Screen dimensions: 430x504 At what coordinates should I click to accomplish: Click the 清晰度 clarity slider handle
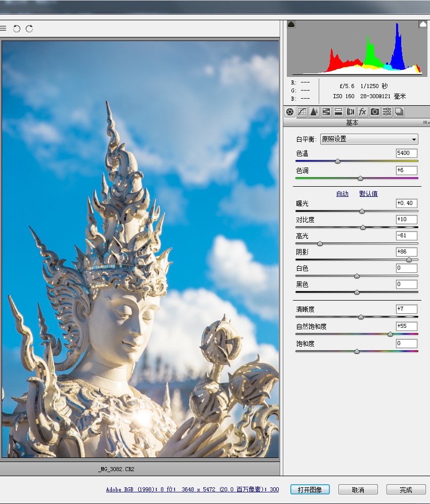pyautogui.click(x=361, y=317)
